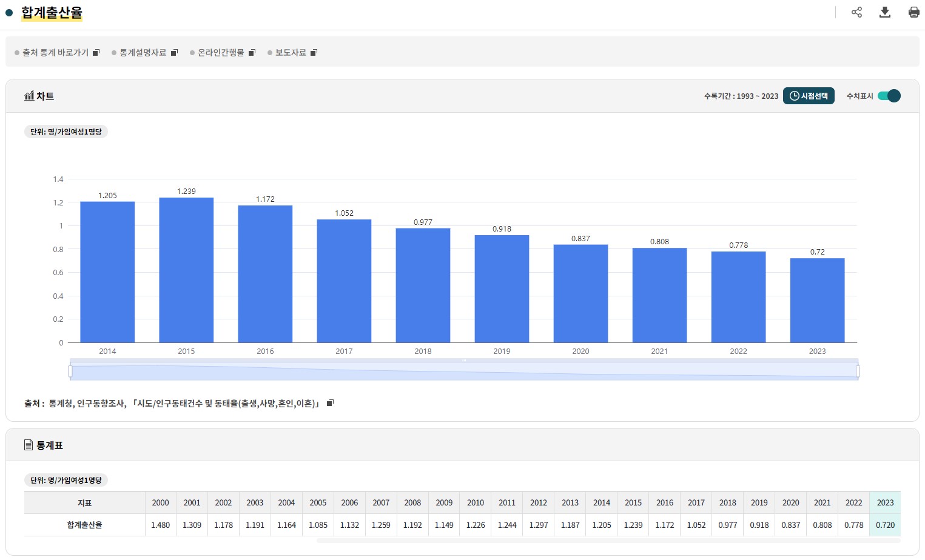Click the y-axis label 1.4
Image resolution: width=925 pixels, height=560 pixels.
(x=58, y=179)
